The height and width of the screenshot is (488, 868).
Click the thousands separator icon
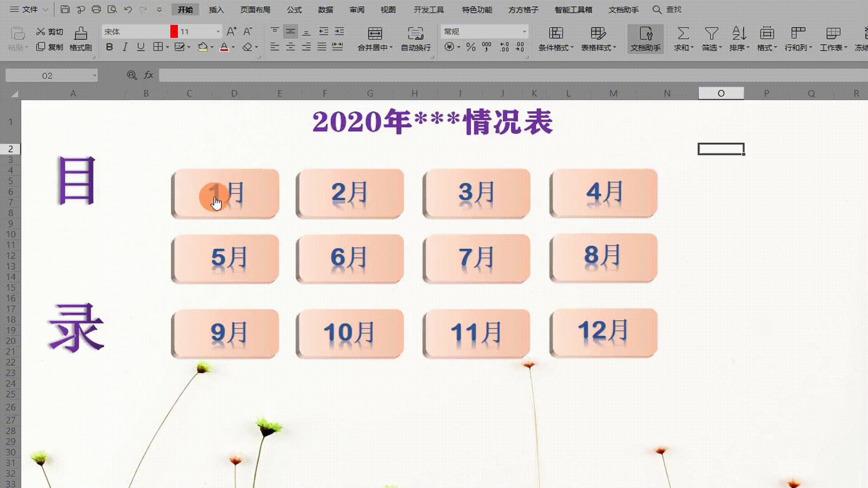[487, 47]
